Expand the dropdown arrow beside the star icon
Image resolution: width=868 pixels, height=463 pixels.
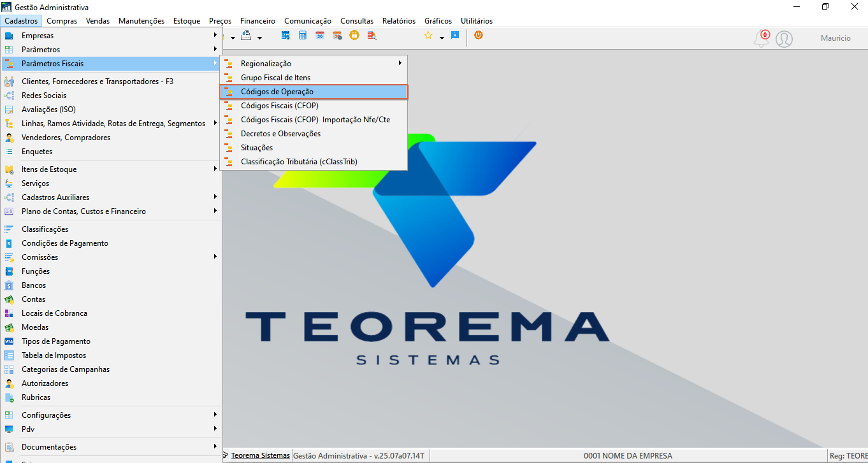(442, 38)
